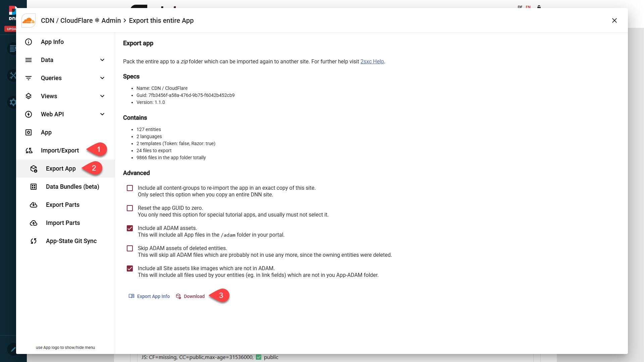Click the Data Bundles grid icon
Image resolution: width=644 pixels, height=362 pixels.
click(34, 187)
